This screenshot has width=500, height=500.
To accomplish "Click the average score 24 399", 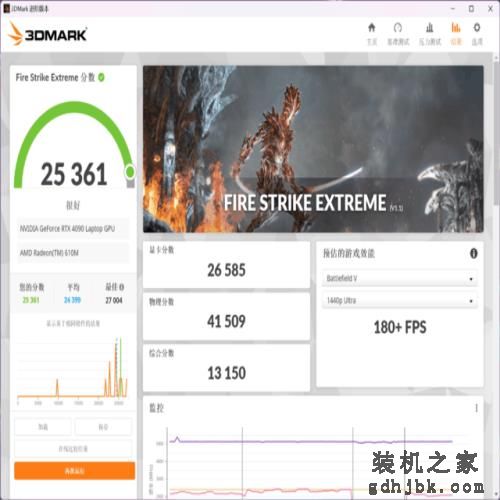I will coord(73,300).
